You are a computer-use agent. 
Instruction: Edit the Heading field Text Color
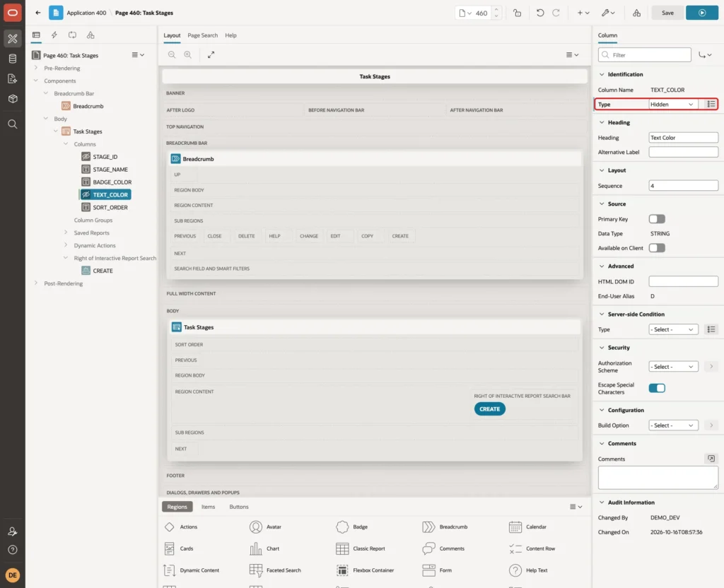(x=684, y=138)
